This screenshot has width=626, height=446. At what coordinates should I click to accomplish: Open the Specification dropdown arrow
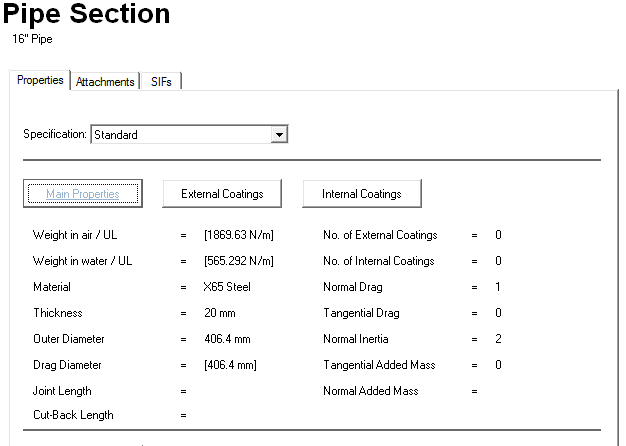point(280,134)
